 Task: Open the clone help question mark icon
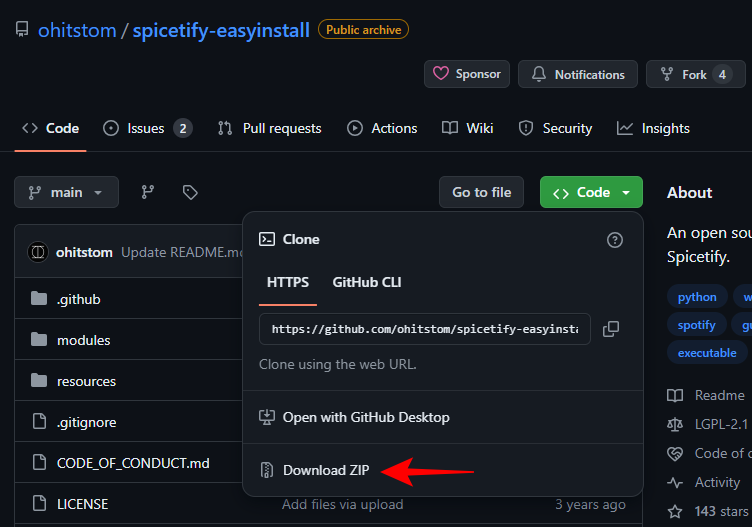tap(615, 240)
